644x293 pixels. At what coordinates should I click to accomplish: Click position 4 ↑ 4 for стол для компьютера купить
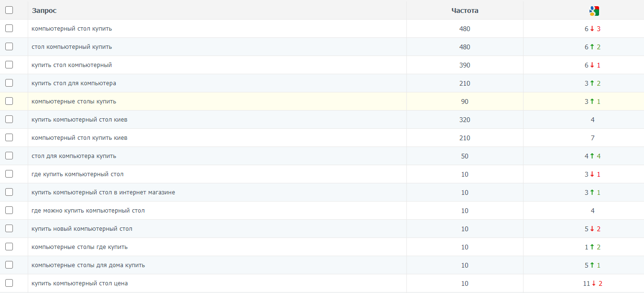[x=592, y=156]
